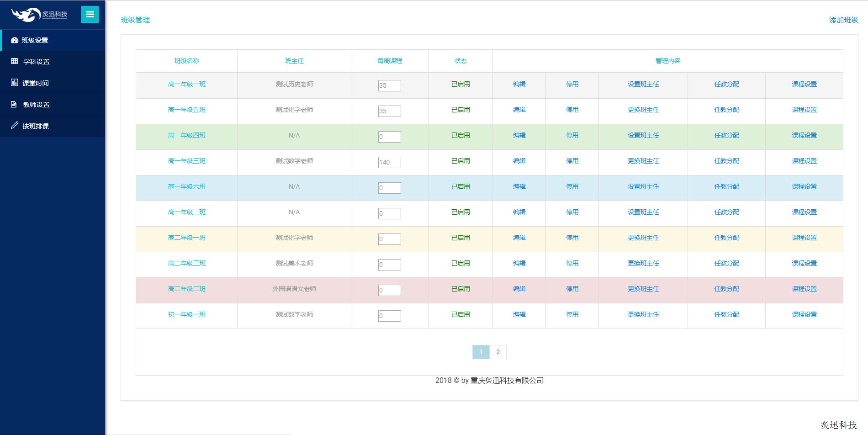Open 任教分配 for 高二年级三班
Viewport: 868px width, 435px height.
tap(726, 263)
